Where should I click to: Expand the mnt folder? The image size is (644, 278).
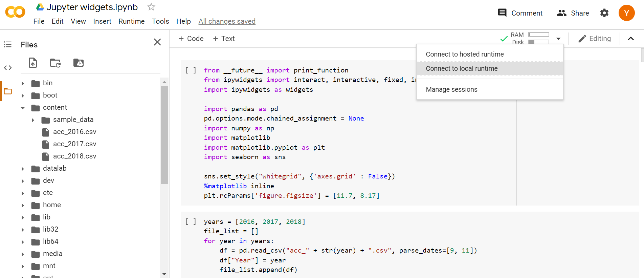23,266
